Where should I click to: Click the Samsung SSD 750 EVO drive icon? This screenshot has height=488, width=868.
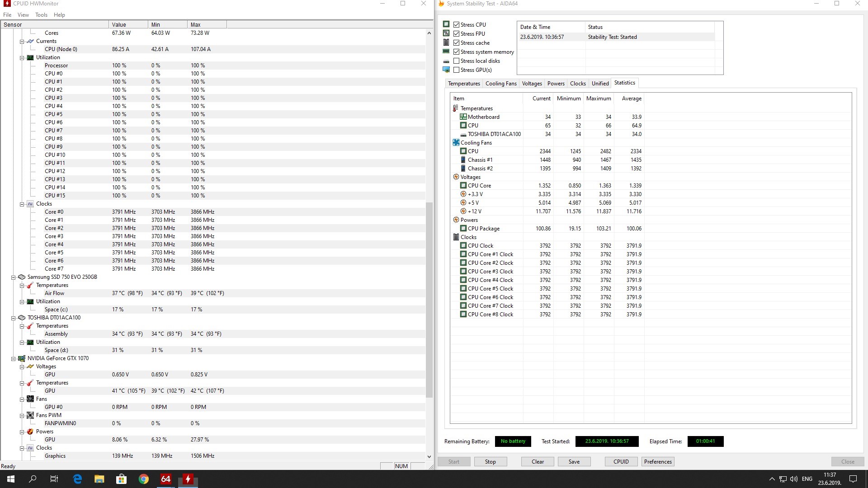coord(21,277)
